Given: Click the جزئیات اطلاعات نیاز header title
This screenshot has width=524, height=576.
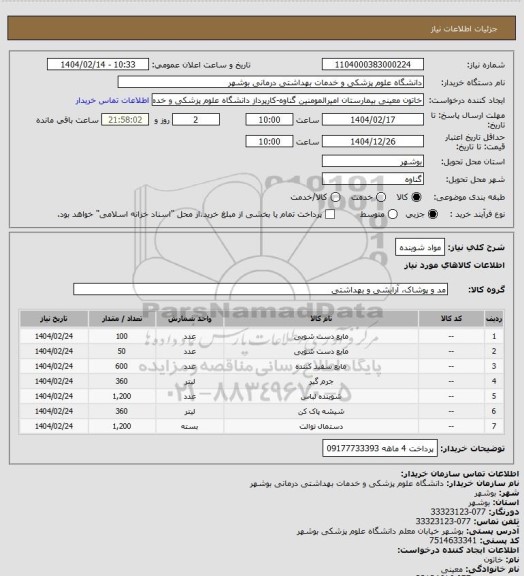Looking at the screenshot, I should coord(464,29).
